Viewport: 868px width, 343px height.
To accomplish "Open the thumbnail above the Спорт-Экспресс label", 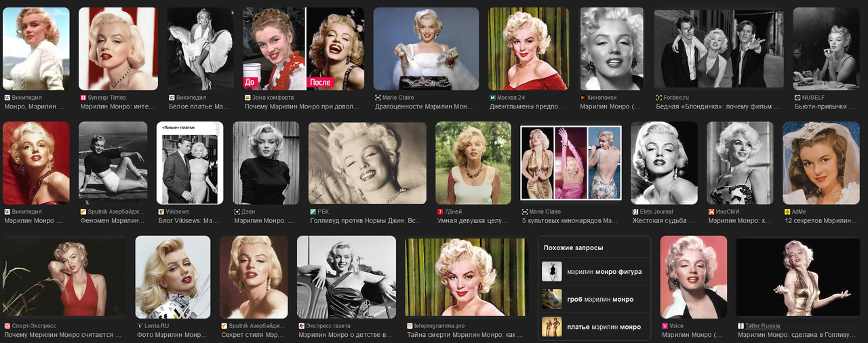I will 64,277.
